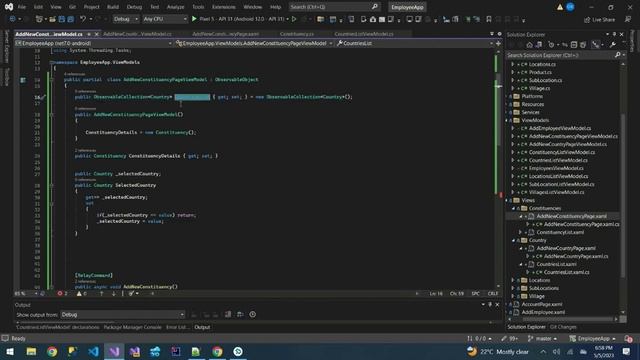This screenshot has width=640, height=360.
Task: Open the Pixel 5 debug target dropdown arrow
Action: (x=288, y=19)
